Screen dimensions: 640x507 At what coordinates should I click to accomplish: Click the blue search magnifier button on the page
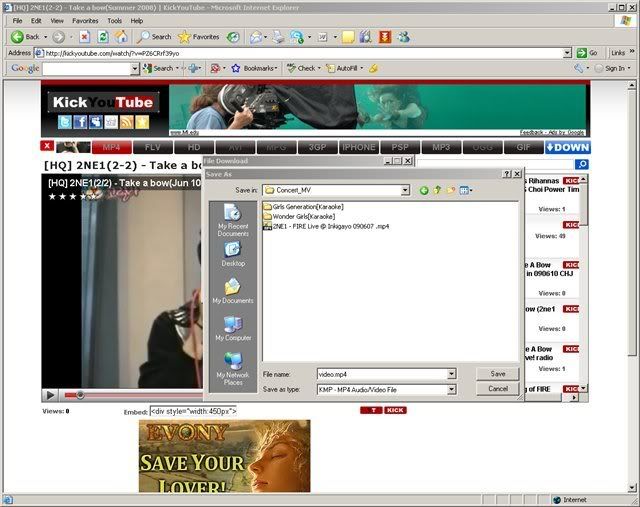pos(582,164)
